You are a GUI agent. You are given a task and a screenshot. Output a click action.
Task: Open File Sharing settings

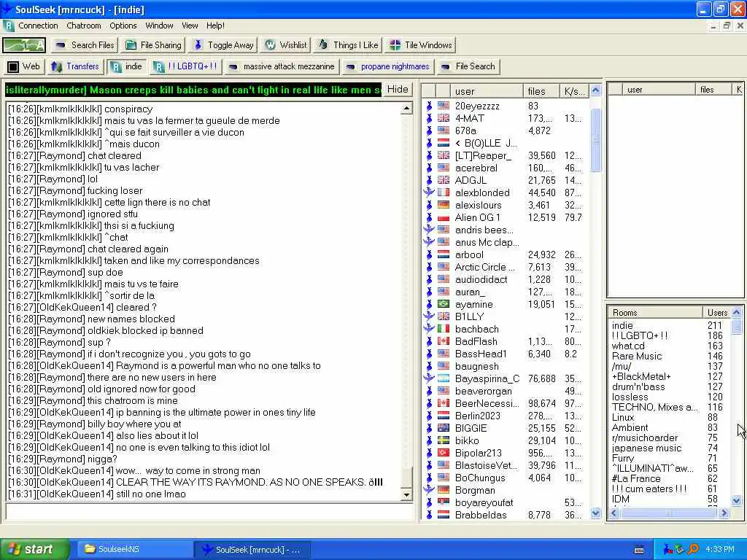[154, 45]
